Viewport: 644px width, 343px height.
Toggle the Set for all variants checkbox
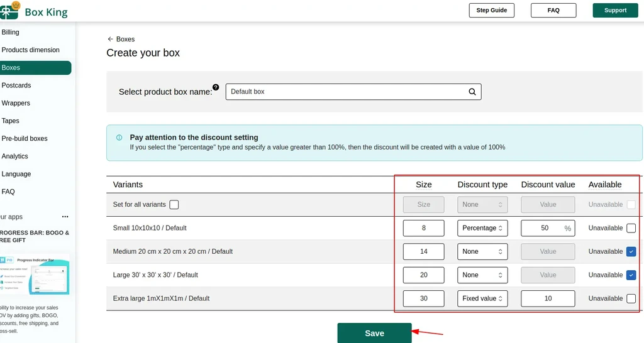tap(174, 205)
